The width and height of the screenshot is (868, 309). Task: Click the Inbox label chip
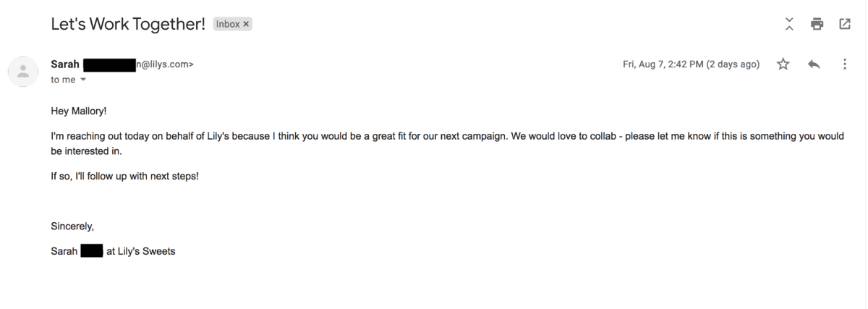click(233, 25)
